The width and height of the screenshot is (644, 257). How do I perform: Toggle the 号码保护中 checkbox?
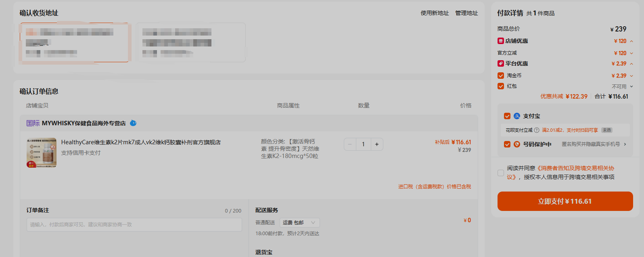(x=507, y=144)
